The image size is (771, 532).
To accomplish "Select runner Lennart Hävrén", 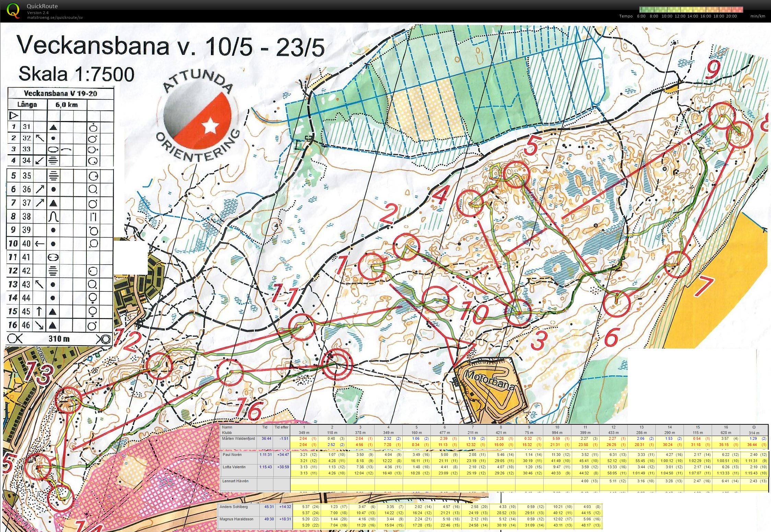I will click(x=235, y=481).
